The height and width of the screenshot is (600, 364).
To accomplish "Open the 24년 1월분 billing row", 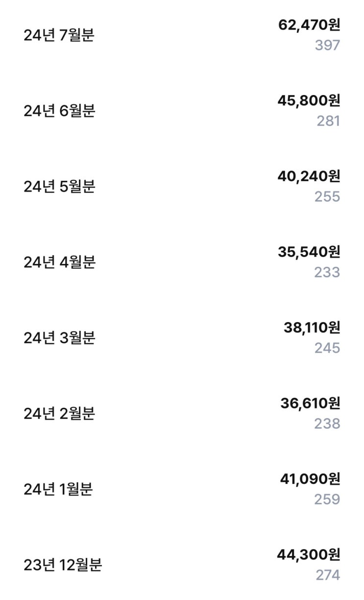I will (x=182, y=489).
